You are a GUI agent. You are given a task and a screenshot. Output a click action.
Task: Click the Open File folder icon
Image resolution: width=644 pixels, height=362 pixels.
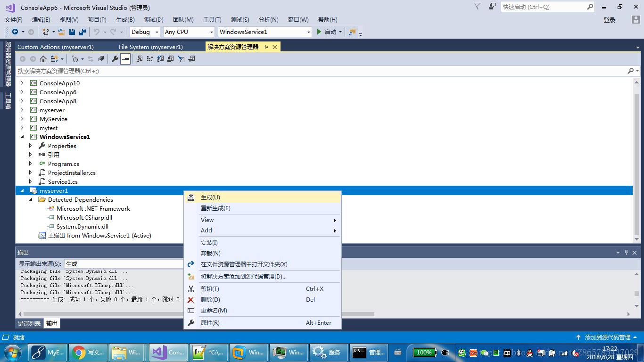point(62,32)
